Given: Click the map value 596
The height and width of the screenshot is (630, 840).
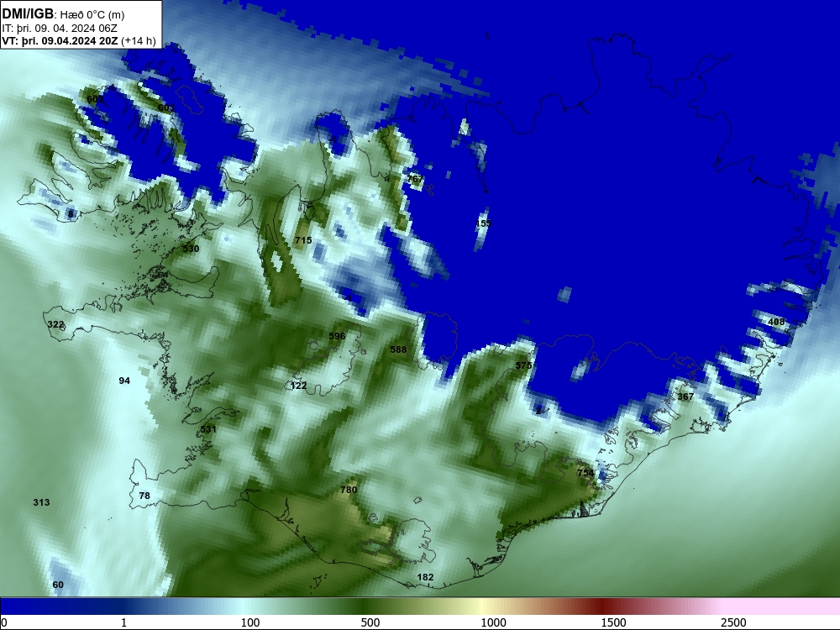Looking at the screenshot, I should pyautogui.click(x=337, y=337).
